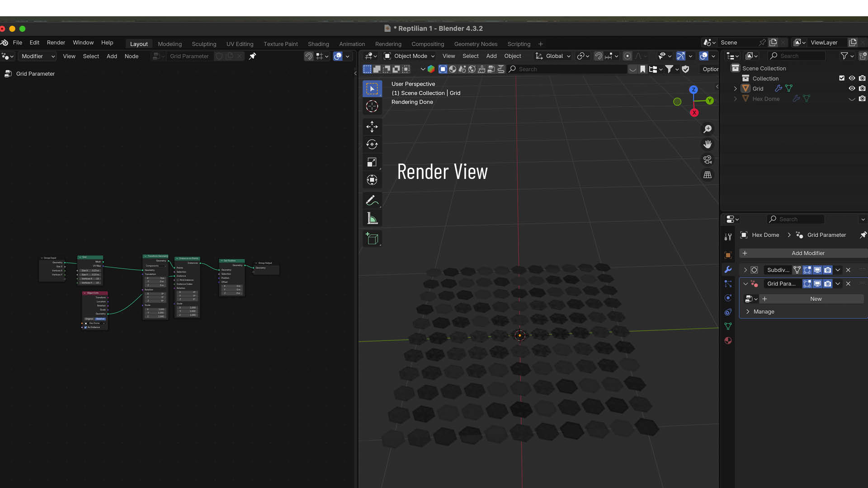Image resolution: width=868 pixels, height=488 pixels.
Task: Hide the Grid object in outliner
Action: [852, 89]
